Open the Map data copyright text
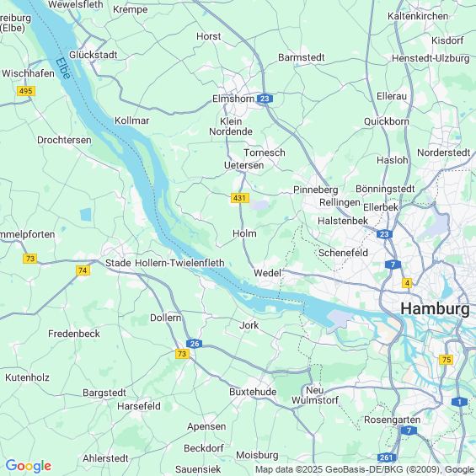The height and width of the screenshot is (476, 476). click(365, 469)
